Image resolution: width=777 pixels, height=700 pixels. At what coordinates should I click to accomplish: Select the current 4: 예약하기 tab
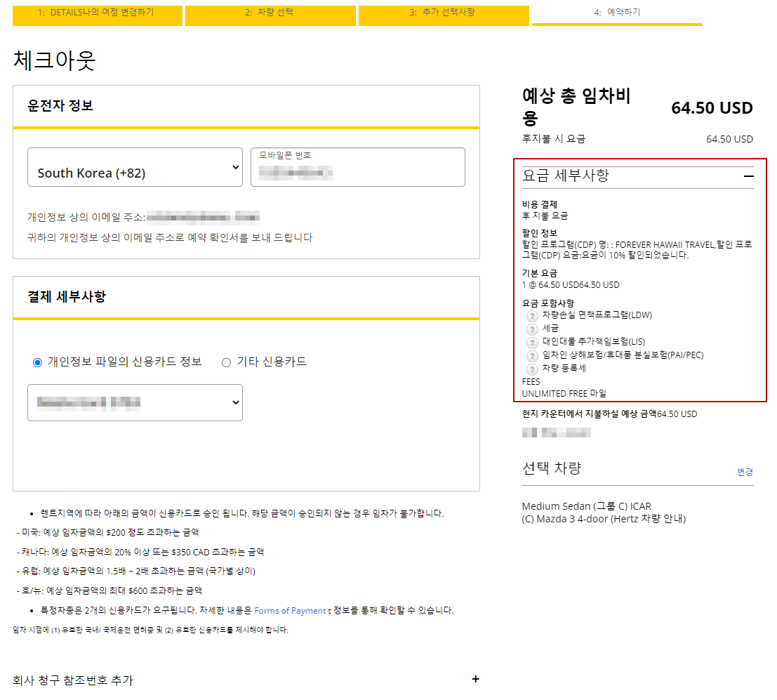click(x=616, y=15)
